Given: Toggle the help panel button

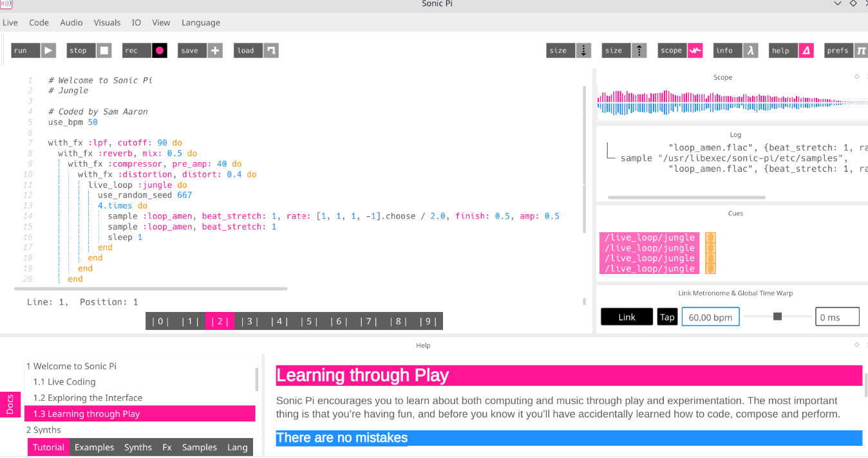Looking at the screenshot, I should (x=792, y=51).
